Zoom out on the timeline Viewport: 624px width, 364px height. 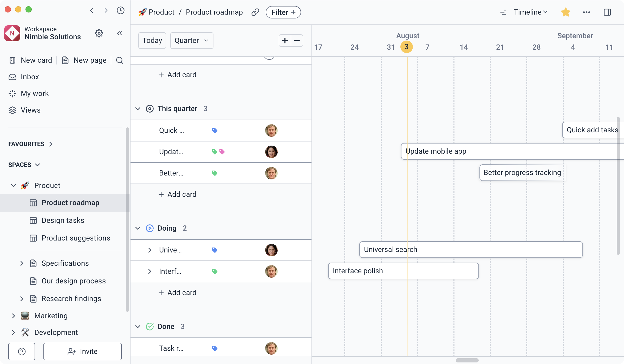click(x=297, y=41)
